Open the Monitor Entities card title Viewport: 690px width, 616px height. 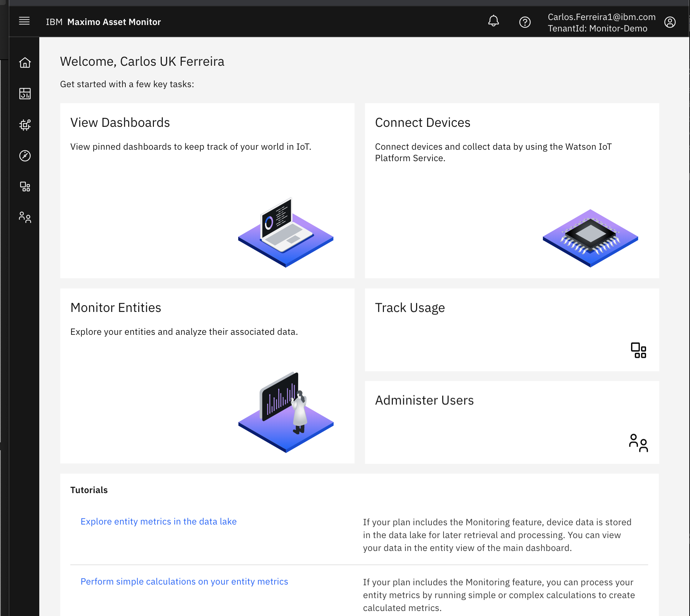(116, 308)
